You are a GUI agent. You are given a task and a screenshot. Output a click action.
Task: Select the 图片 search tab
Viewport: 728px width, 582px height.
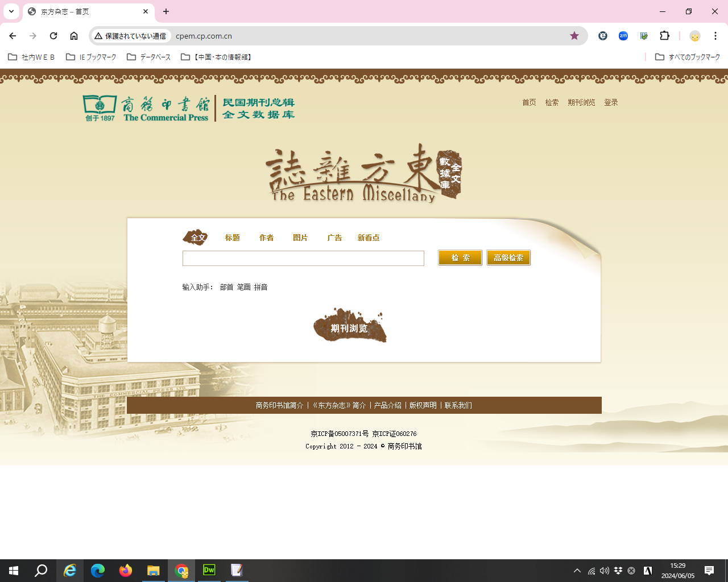click(300, 238)
